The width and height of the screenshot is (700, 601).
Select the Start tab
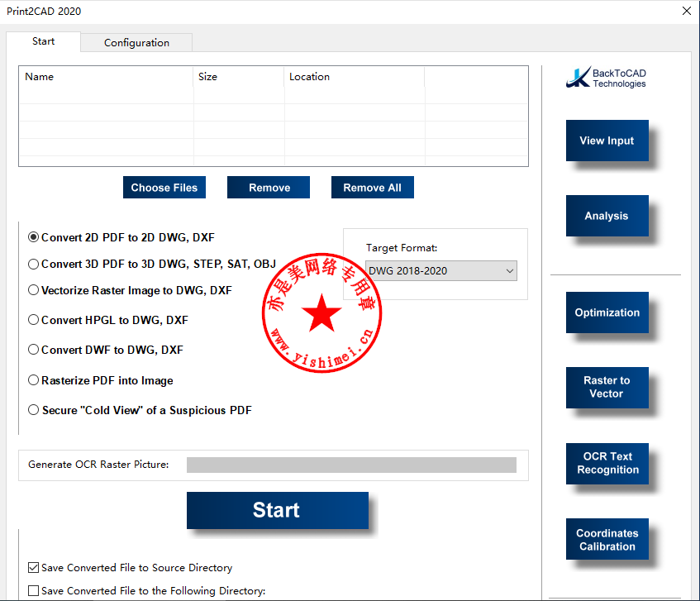point(43,41)
